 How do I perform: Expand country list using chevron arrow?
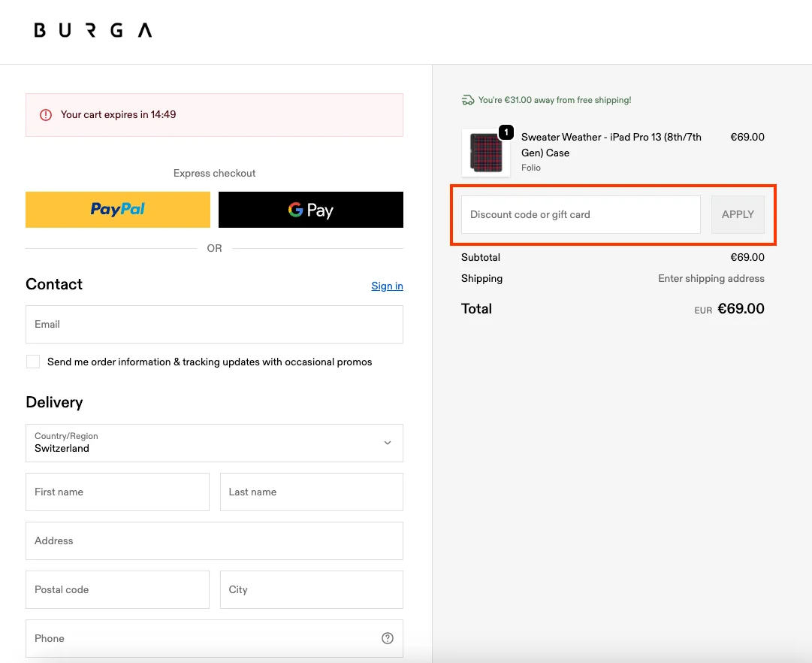click(388, 443)
